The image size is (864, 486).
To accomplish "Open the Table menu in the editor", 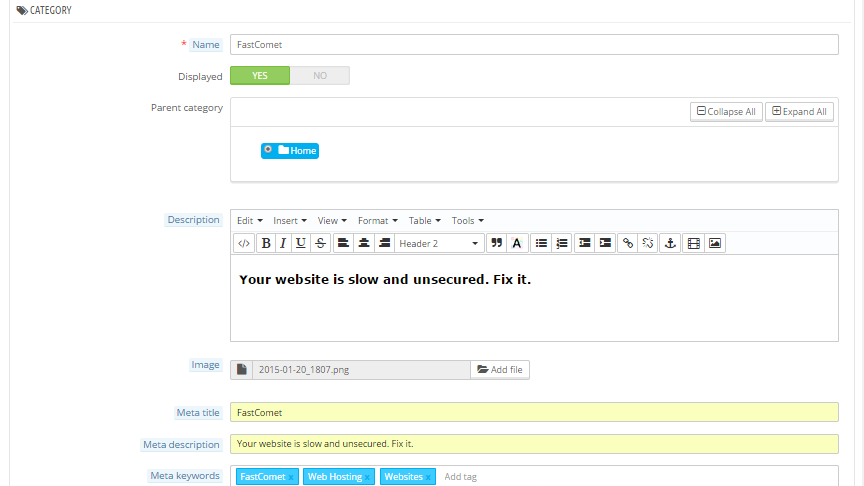I will [x=424, y=221].
